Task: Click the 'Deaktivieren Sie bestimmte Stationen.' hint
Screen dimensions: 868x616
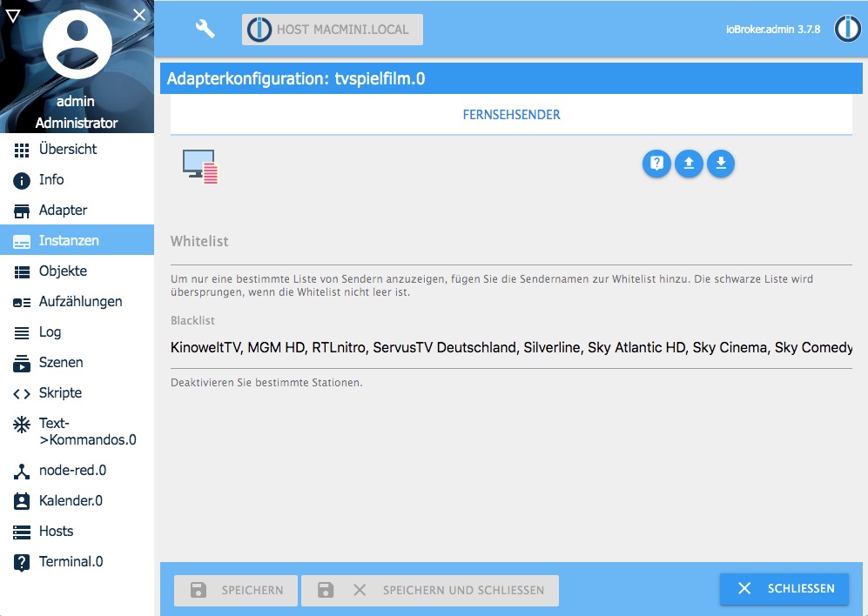Action: click(x=266, y=383)
